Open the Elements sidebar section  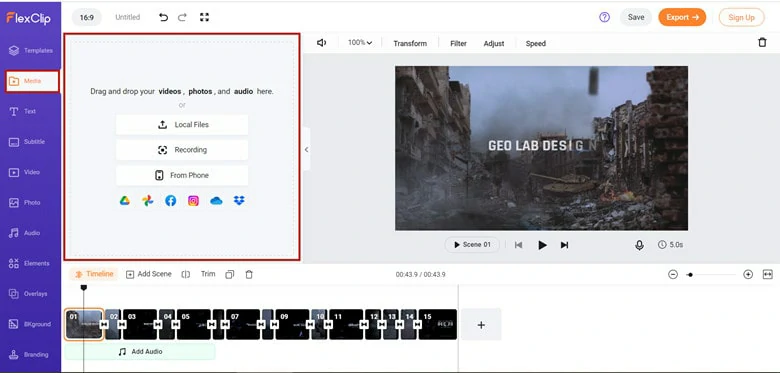[30, 263]
